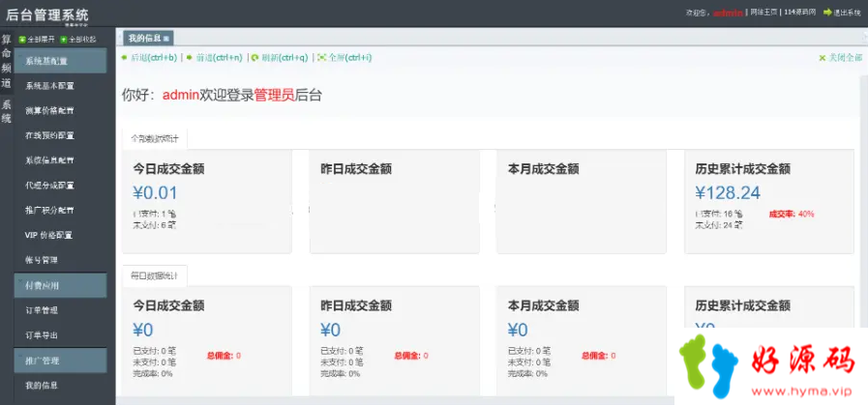Click ¥0 under daily 昨日成交金额
868x405 pixels.
pyautogui.click(x=331, y=330)
